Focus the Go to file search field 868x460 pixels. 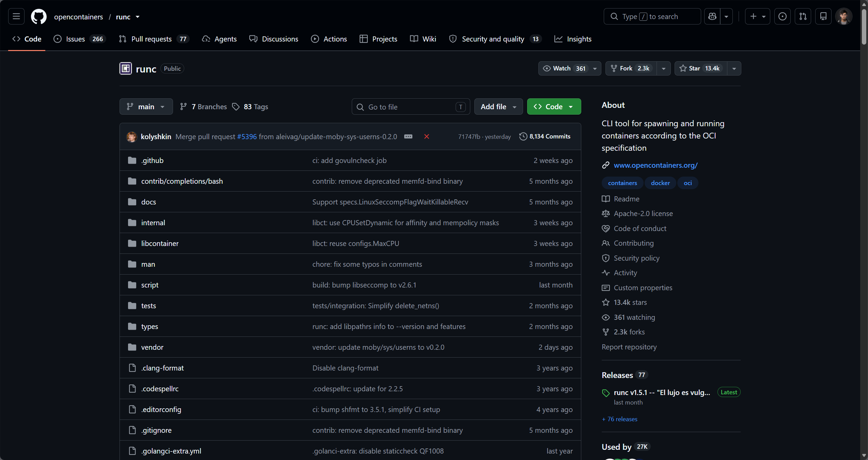tap(411, 107)
